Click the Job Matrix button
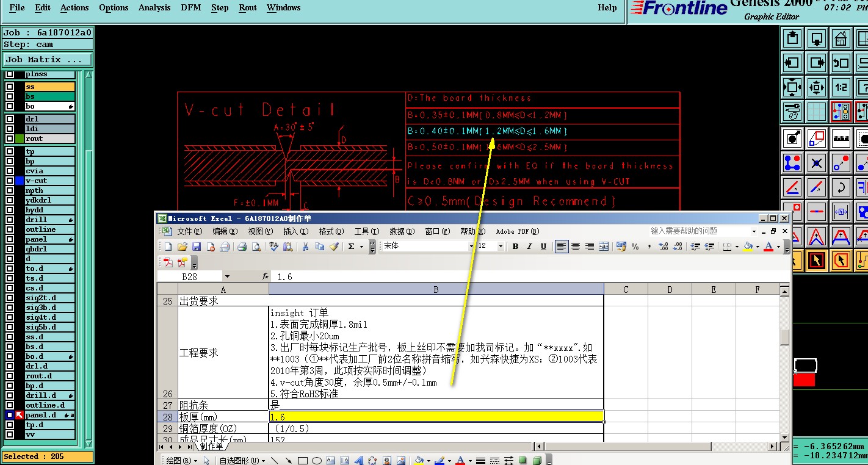868x465 pixels. tap(47, 60)
